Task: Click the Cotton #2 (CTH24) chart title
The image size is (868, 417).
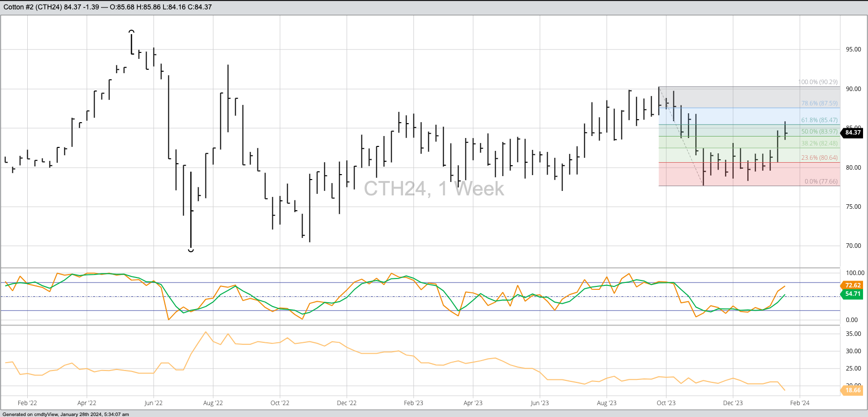Action: coord(32,7)
